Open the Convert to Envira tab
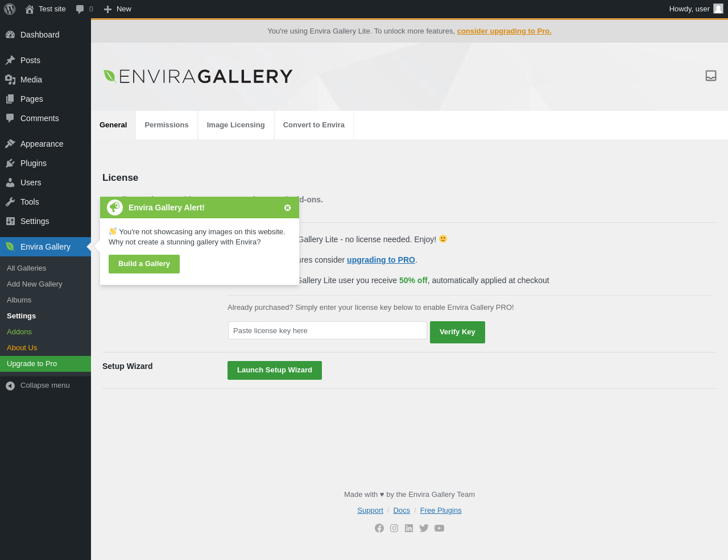The image size is (728, 560). 314,125
